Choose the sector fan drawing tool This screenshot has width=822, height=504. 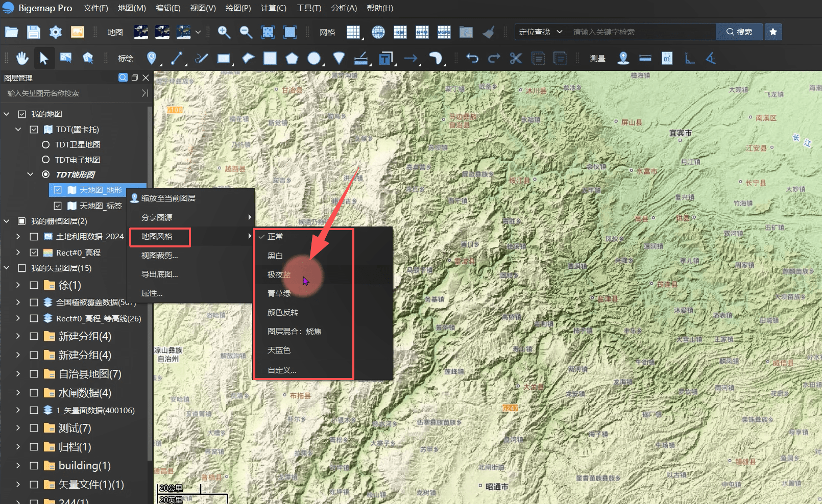(339, 58)
